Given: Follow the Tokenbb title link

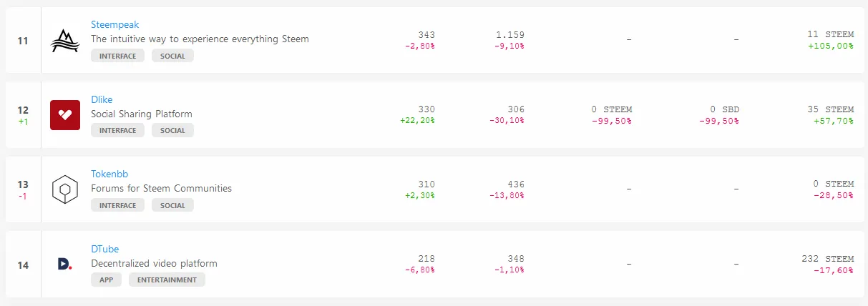Looking at the screenshot, I should coord(108,174).
